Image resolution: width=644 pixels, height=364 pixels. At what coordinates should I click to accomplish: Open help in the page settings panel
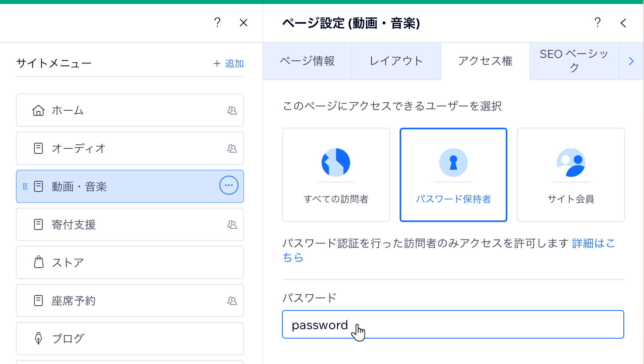coord(598,23)
